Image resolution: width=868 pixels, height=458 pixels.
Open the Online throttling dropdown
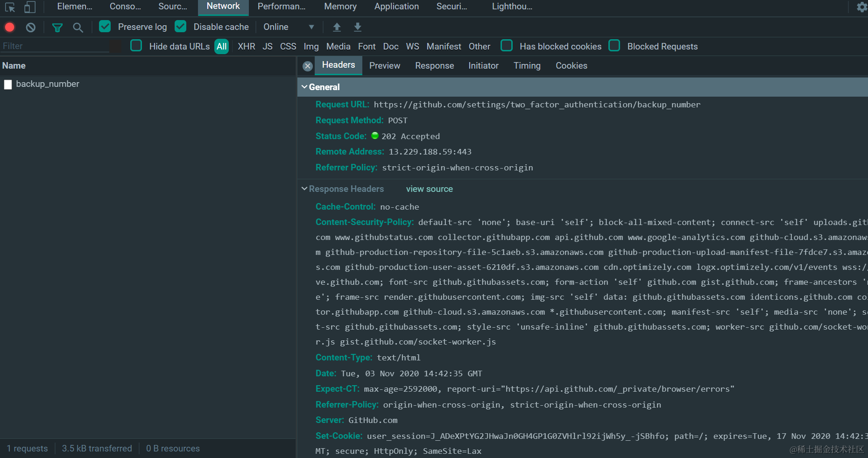point(289,27)
